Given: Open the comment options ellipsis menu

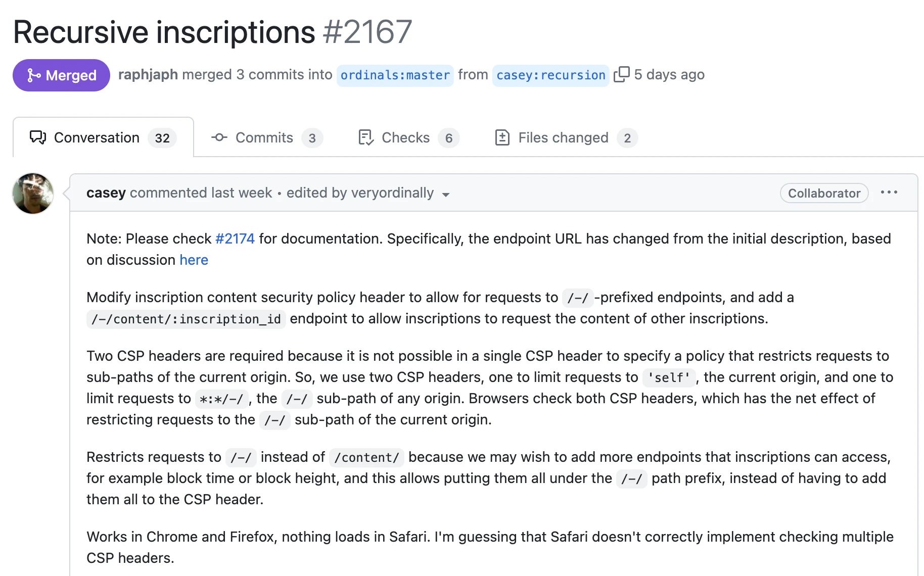Looking at the screenshot, I should pos(889,193).
